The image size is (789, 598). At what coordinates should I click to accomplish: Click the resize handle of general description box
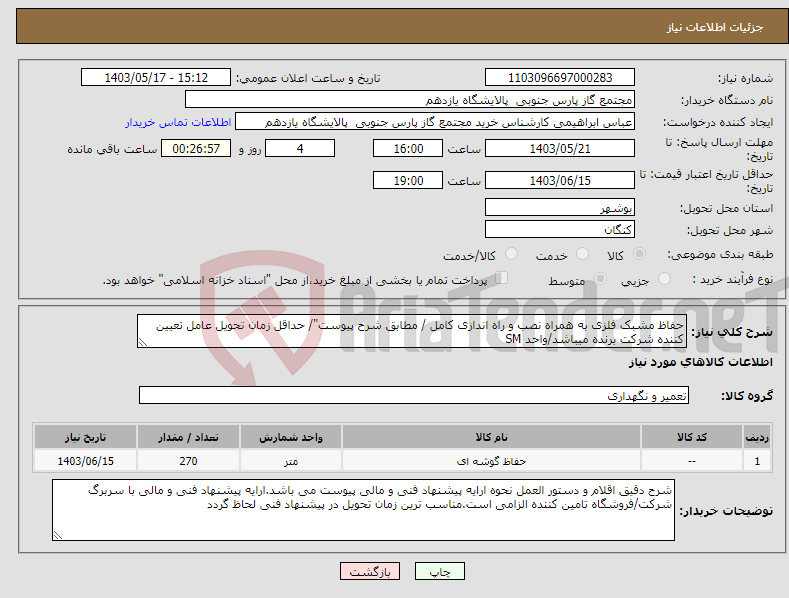click(x=142, y=342)
